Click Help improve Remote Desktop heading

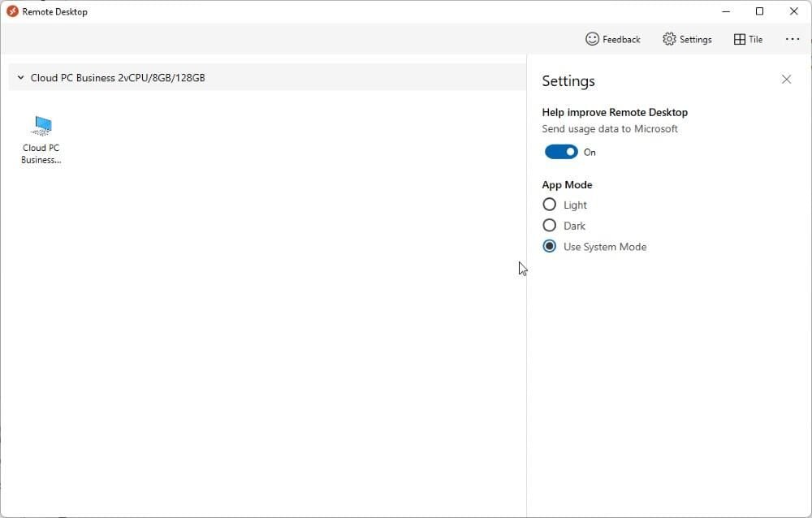point(615,112)
